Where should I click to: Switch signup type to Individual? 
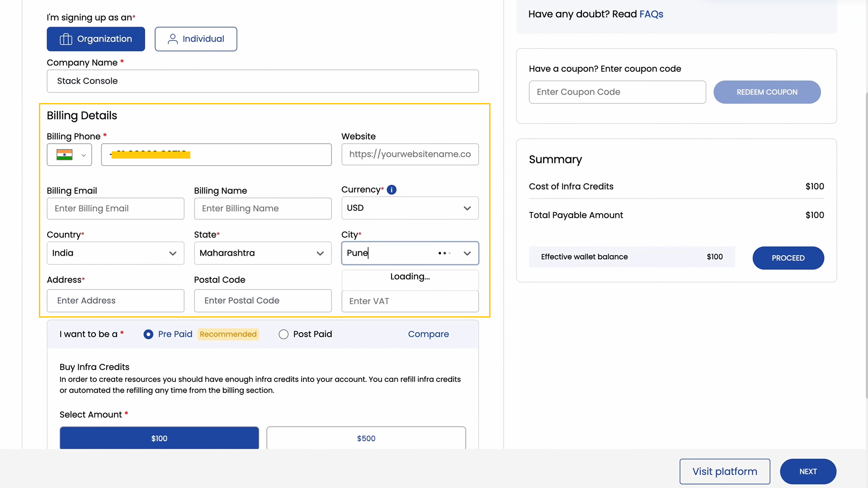[x=196, y=39]
